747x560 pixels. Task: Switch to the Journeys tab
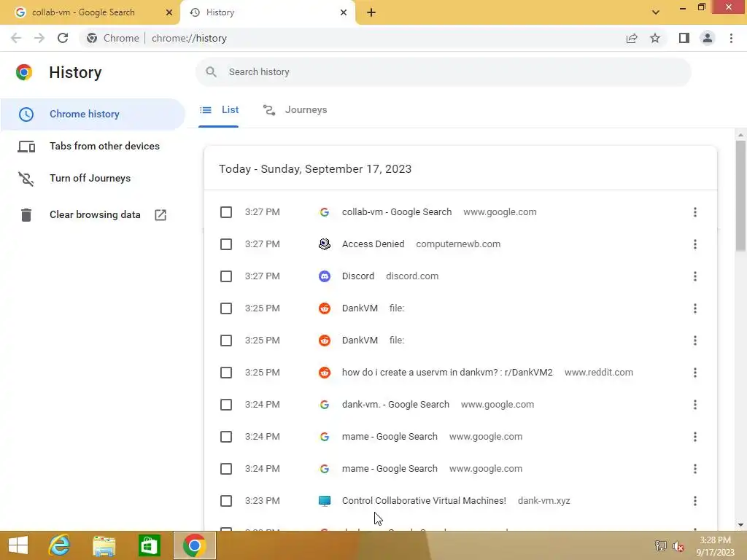295,110
